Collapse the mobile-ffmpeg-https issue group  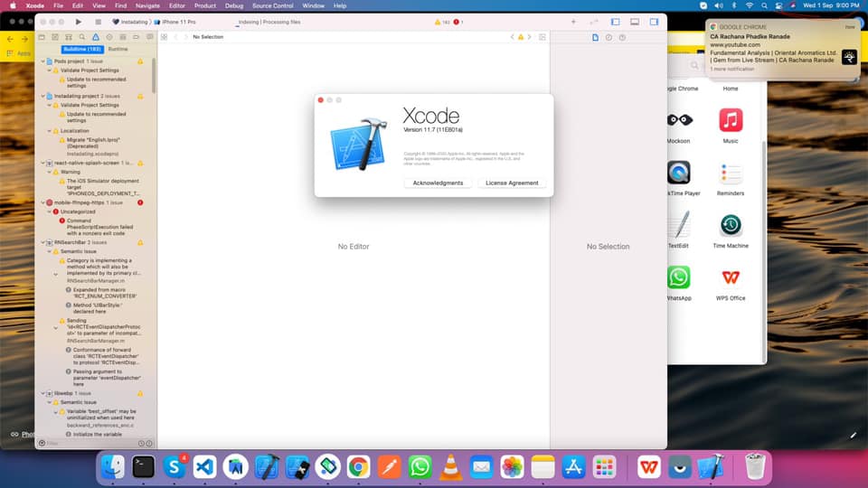[42, 202]
